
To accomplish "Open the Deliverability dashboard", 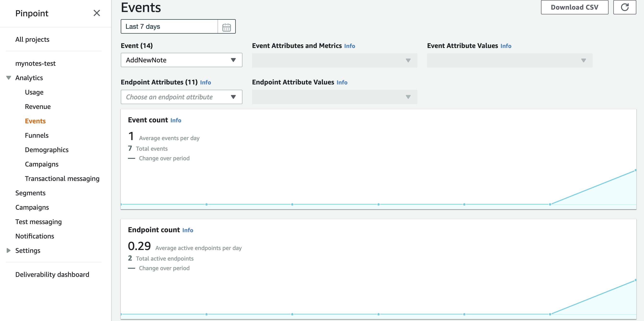I will 52,274.
